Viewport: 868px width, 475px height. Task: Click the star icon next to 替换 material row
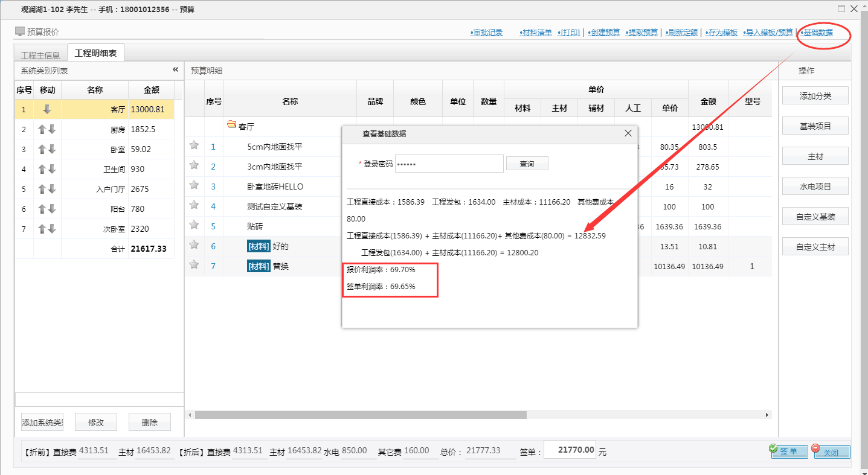194,266
